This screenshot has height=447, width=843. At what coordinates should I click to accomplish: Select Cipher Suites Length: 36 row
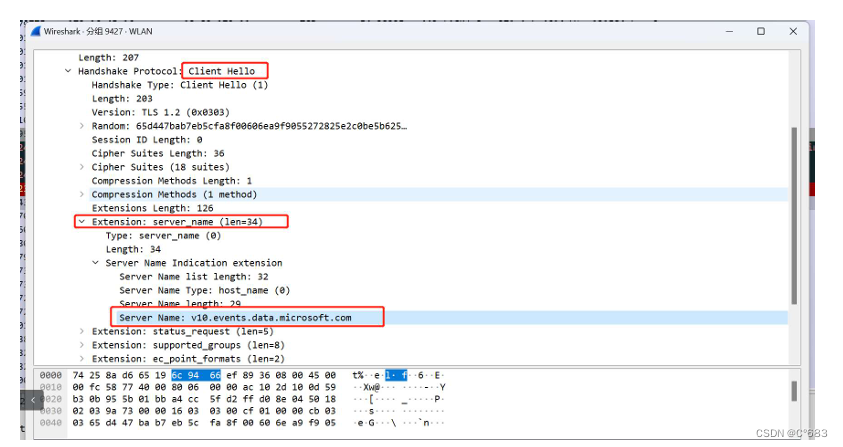click(158, 153)
